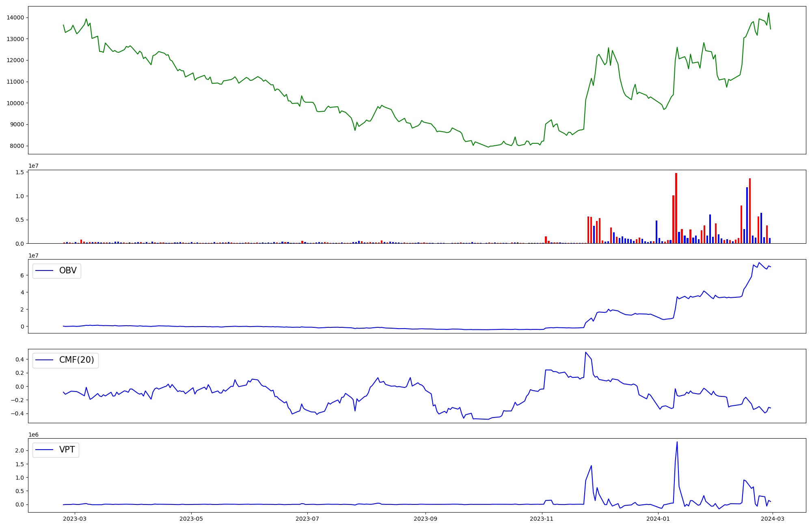Image resolution: width=812 pixels, height=528 pixels.
Task: Click the highest peak of the VPT line
Action: 677,442
